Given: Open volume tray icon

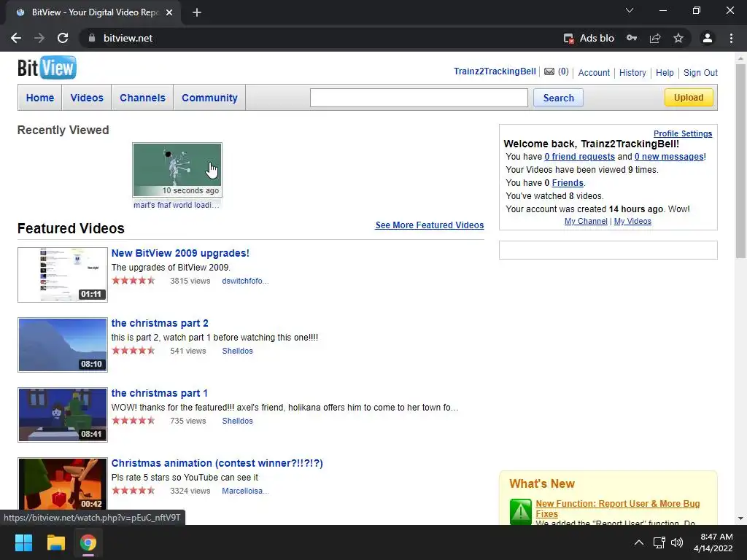Looking at the screenshot, I should (x=677, y=542).
